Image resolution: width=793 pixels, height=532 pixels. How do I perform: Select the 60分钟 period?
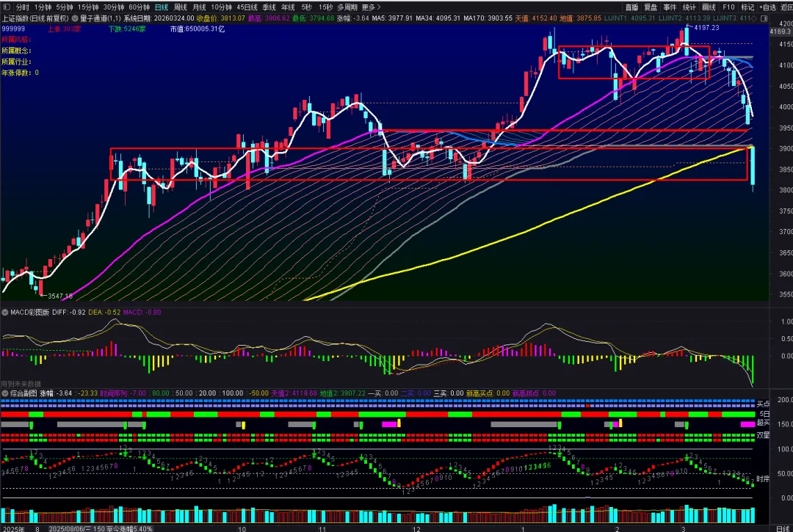139,7
